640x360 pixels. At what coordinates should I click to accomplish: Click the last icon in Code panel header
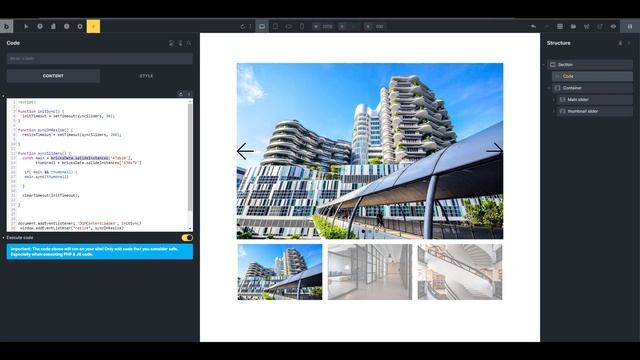pos(189,43)
